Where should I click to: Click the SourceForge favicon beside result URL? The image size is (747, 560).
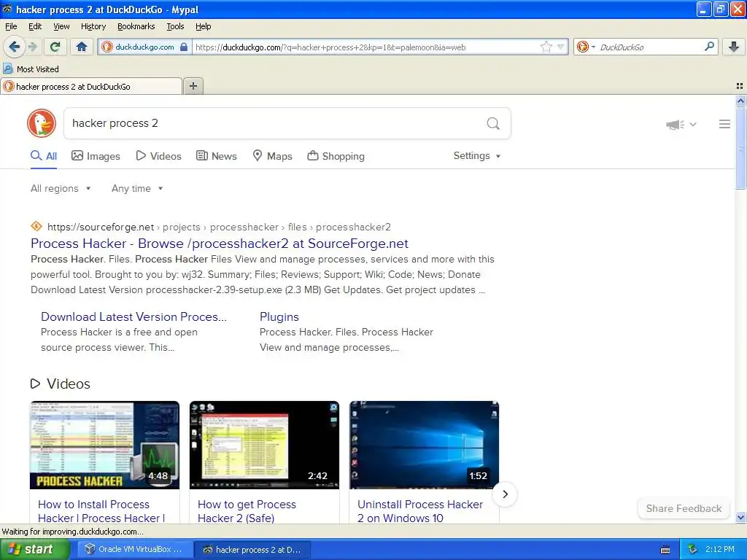(36, 226)
